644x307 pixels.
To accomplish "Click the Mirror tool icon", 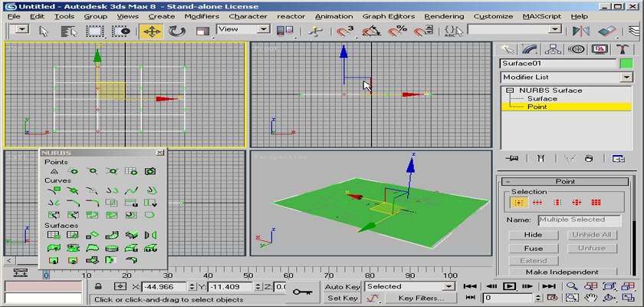I will [x=581, y=31].
